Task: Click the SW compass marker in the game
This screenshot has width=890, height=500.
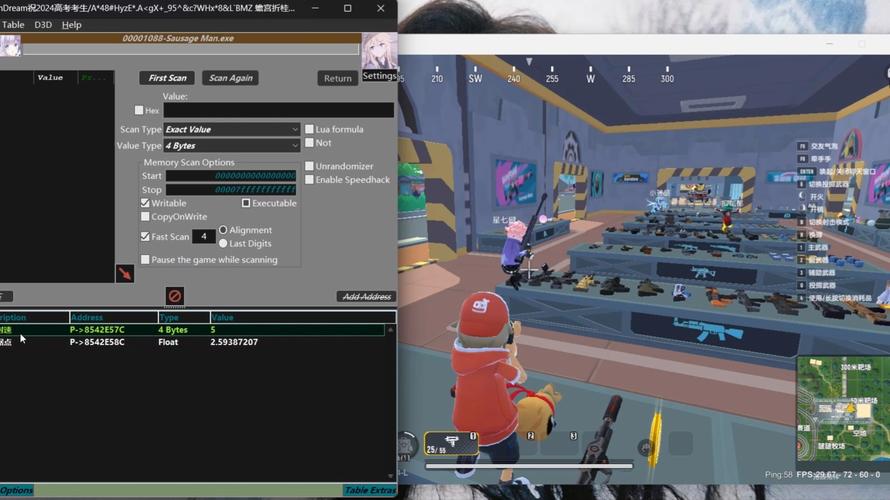Action: click(476, 78)
